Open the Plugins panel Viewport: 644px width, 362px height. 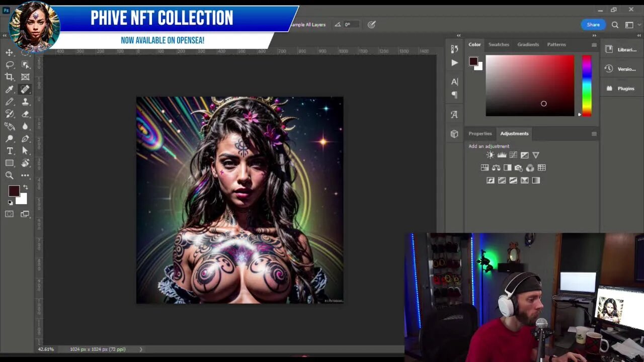[621, 88]
